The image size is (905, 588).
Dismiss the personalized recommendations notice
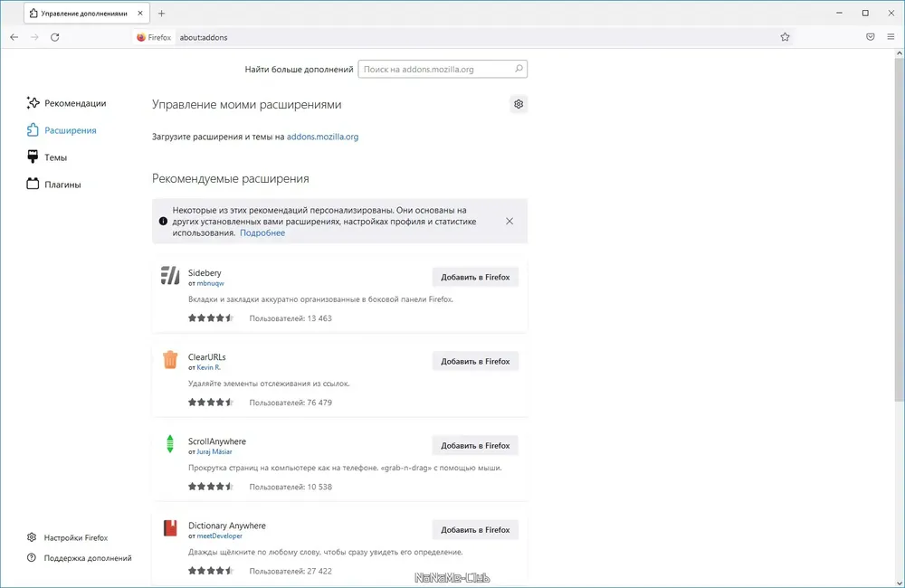(509, 221)
